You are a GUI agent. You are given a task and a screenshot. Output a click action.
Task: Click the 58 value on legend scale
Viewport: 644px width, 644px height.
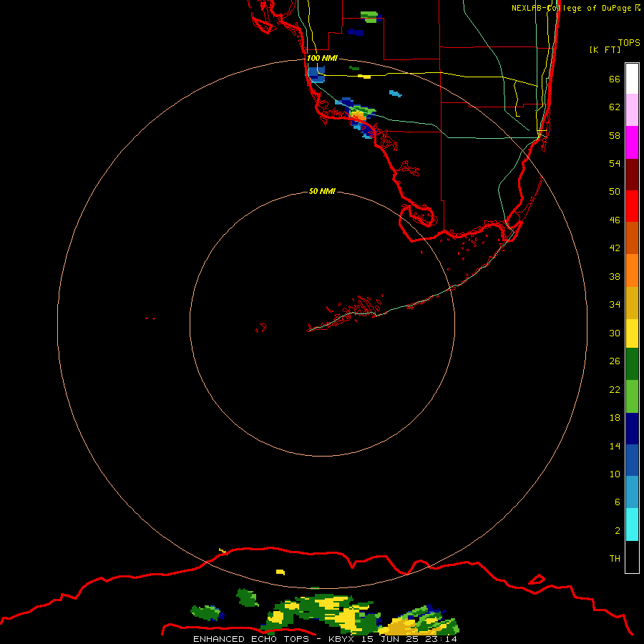(x=615, y=135)
